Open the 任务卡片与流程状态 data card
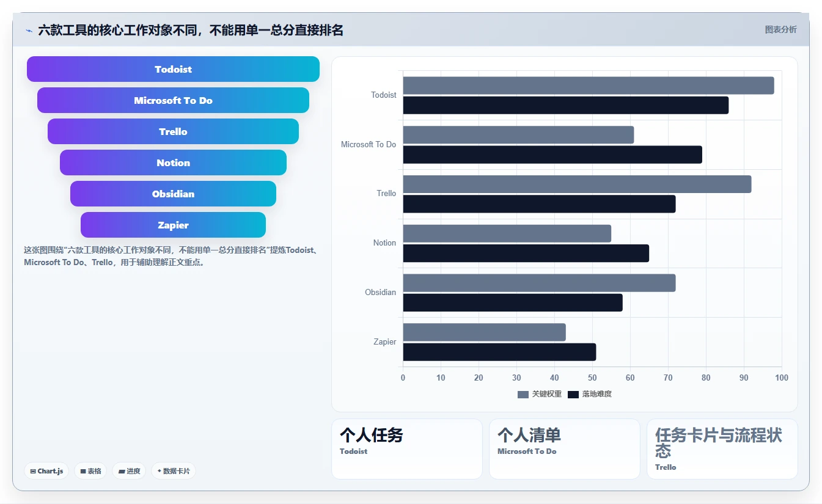Screen dimensions: 822x504 pos(722,449)
